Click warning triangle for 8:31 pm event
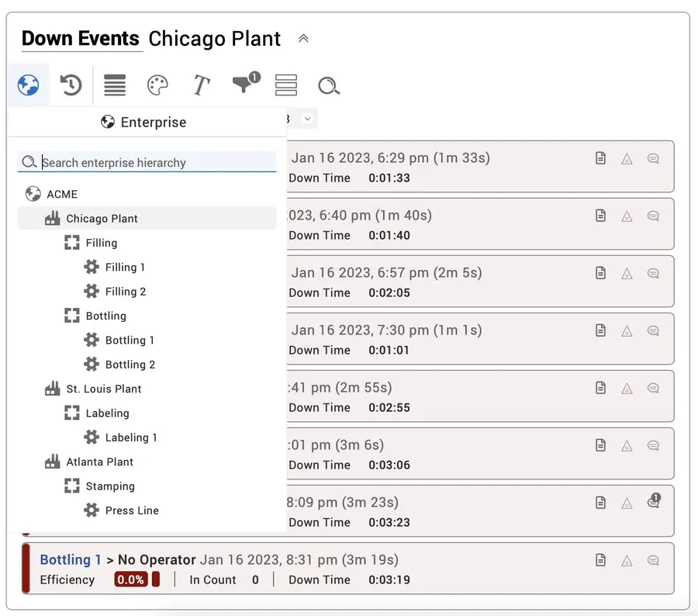Viewport: 698px width, 616px height. (x=627, y=561)
